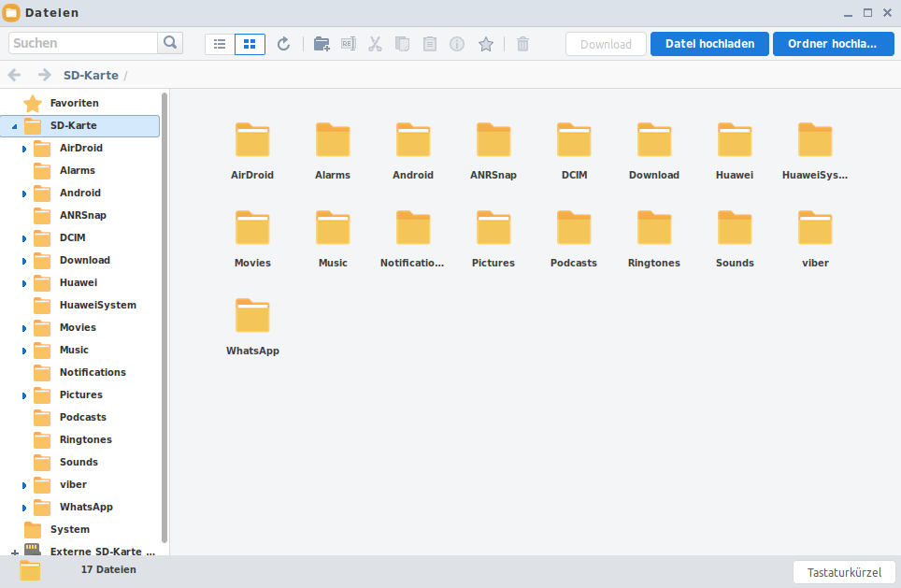Expand Music tree node arrow

coord(24,350)
